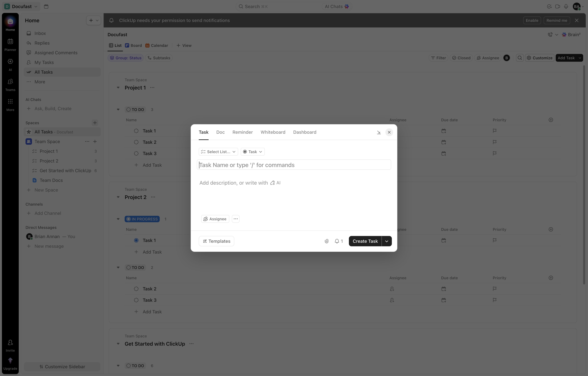Viewport: 588px width, 376px height.
Task: Add a new Space with the plus icon
Action: [95, 123]
